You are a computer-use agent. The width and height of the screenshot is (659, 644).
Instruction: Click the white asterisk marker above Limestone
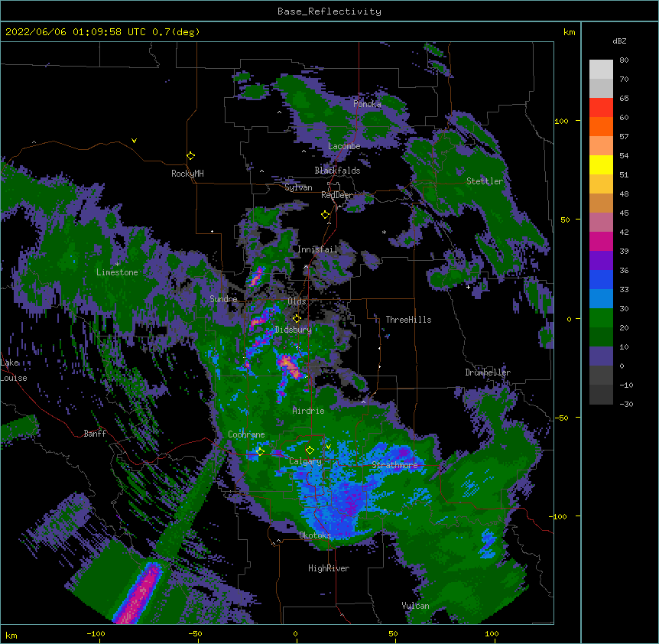[117, 265]
